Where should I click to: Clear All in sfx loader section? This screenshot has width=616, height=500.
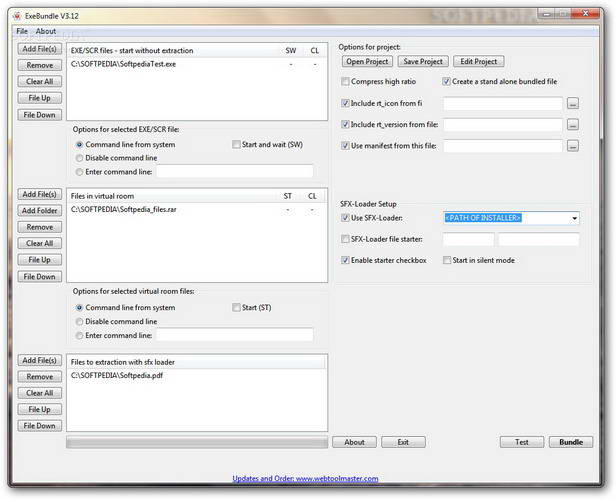(40, 393)
